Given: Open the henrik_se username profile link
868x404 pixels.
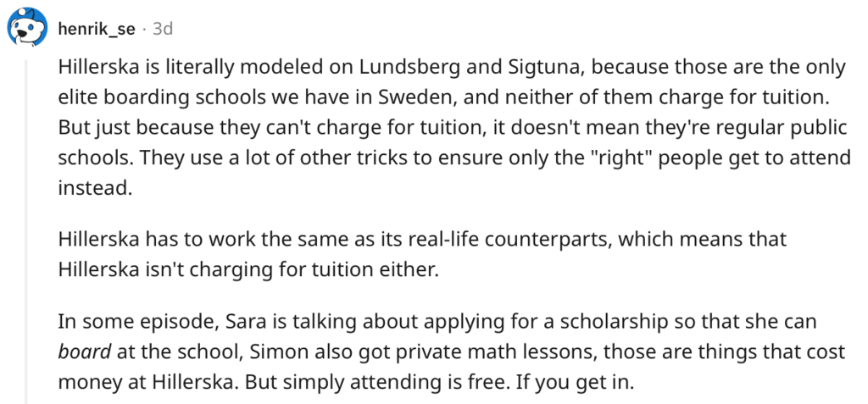Looking at the screenshot, I should coord(97,29).
